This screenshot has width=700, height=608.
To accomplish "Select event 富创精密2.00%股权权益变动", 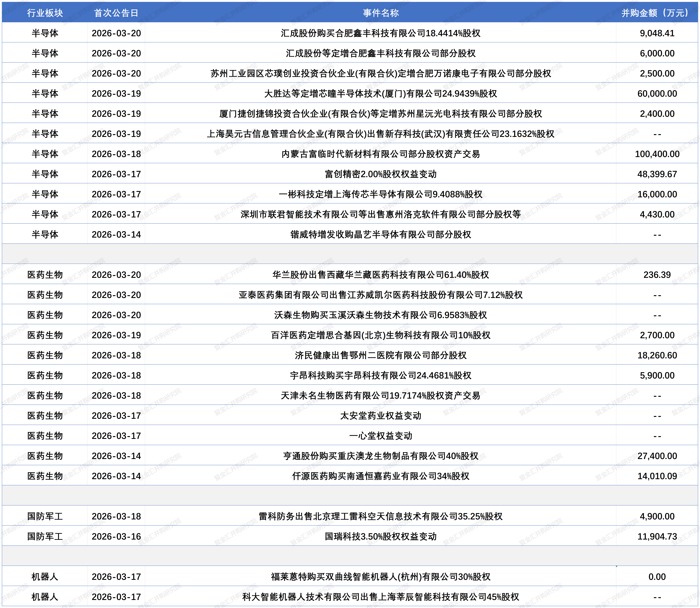I will pyautogui.click(x=381, y=174).
